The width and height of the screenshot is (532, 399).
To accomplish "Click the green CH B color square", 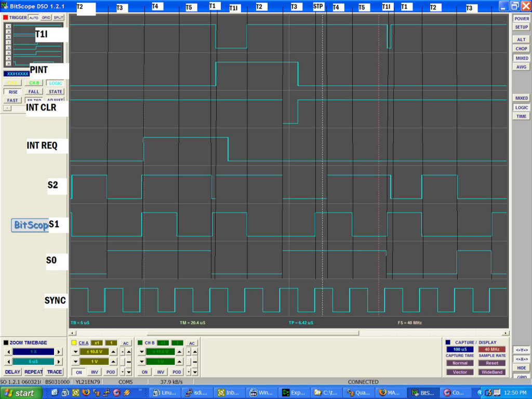I will pos(140,343).
